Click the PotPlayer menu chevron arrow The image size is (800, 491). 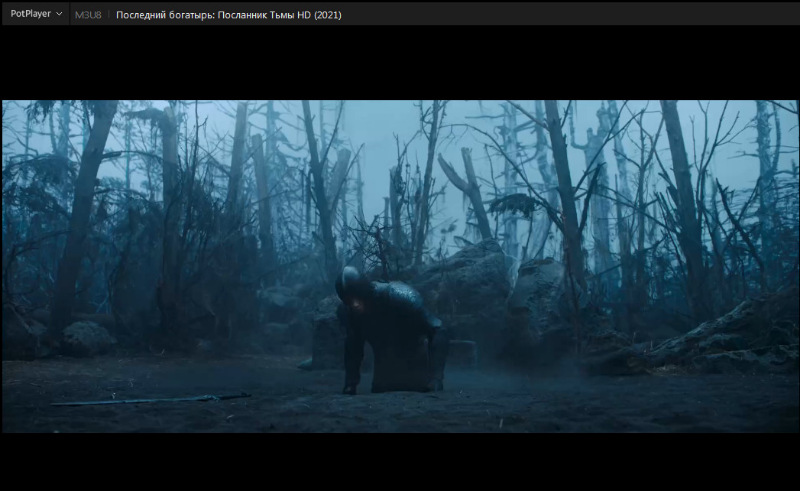(x=59, y=14)
